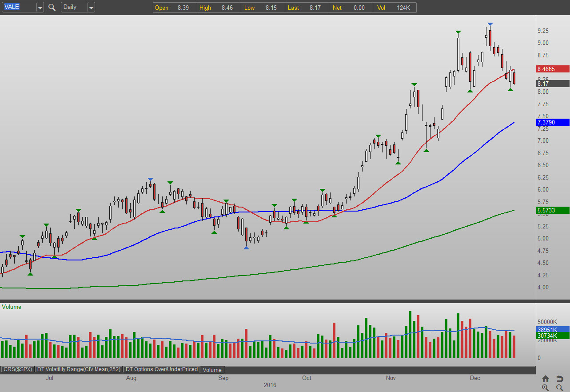Click the green 5.5733 moving average tag

coord(553,210)
